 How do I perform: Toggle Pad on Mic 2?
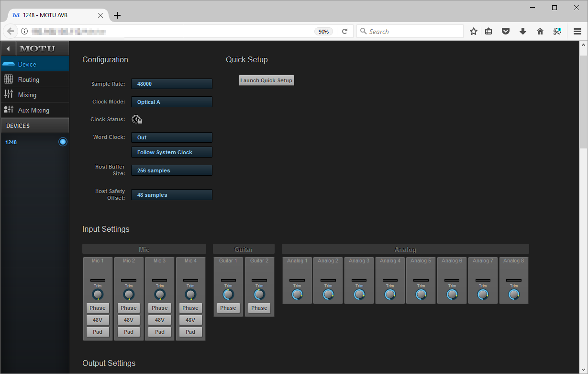pyautogui.click(x=129, y=332)
